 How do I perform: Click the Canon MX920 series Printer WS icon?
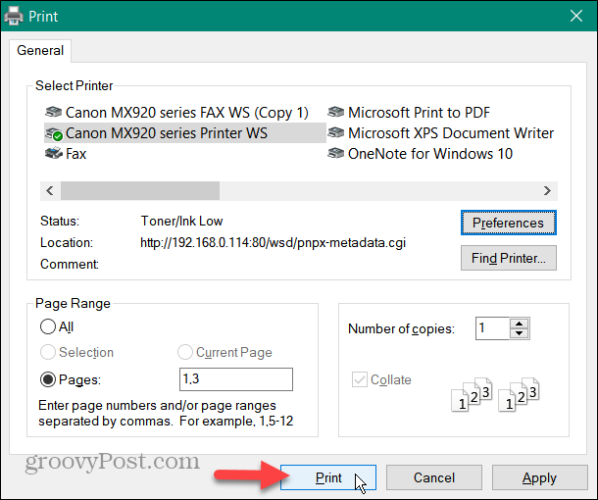(53, 133)
